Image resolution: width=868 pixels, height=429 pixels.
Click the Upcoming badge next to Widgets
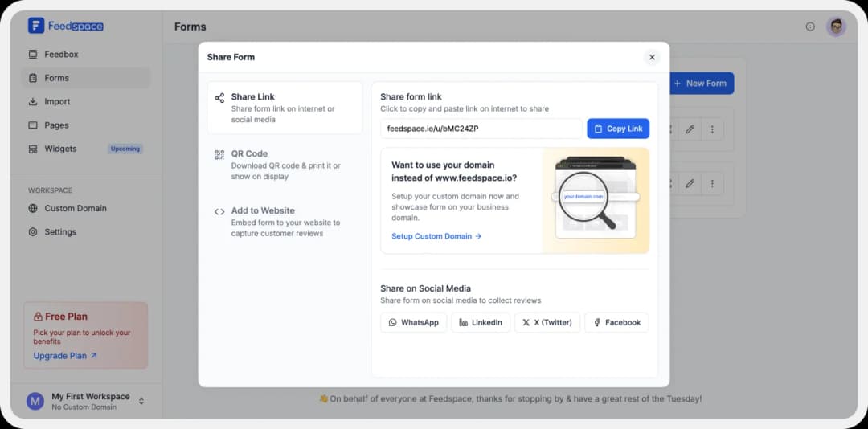pos(125,149)
